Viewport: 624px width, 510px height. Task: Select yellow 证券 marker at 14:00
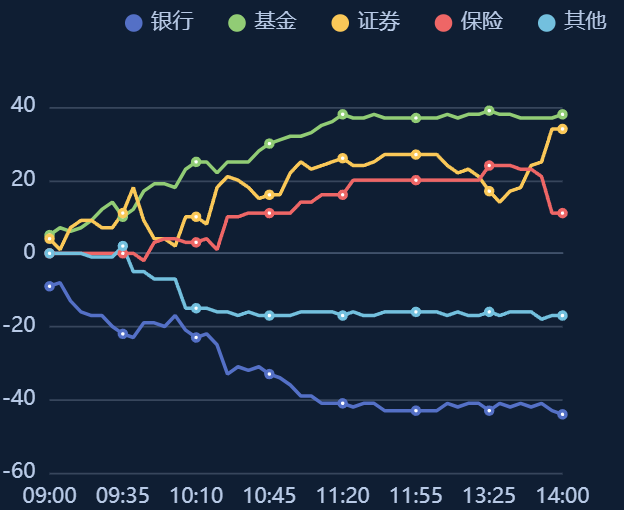pyautogui.click(x=562, y=129)
